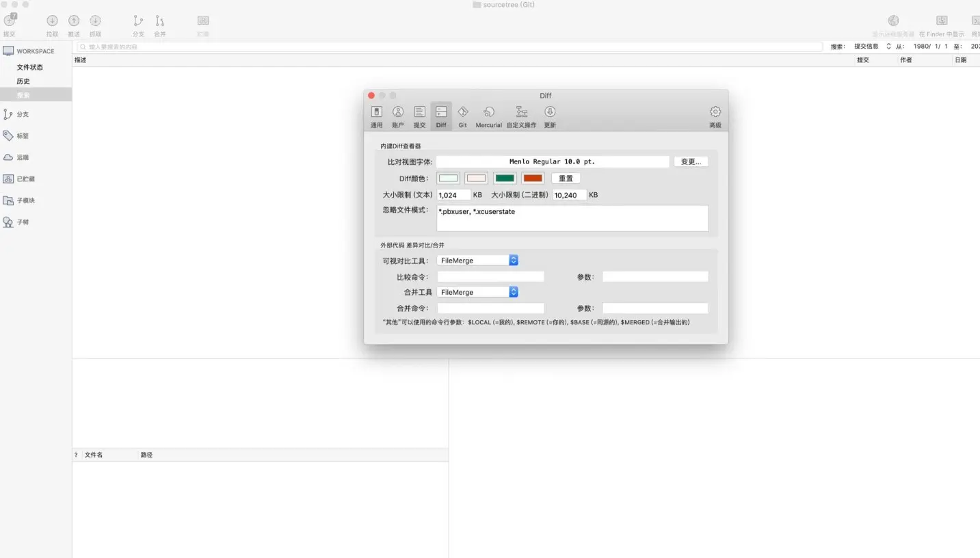This screenshot has height=558, width=980.
Task: Click the 变更... font change button
Action: [x=691, y=162]
